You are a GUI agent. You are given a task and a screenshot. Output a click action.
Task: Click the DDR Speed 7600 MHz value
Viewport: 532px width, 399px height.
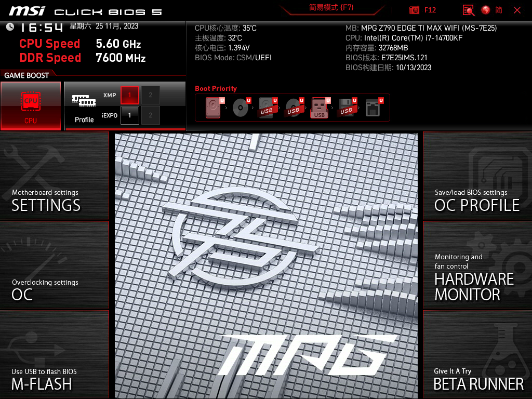pyautogui.click(x=121, y=58)
